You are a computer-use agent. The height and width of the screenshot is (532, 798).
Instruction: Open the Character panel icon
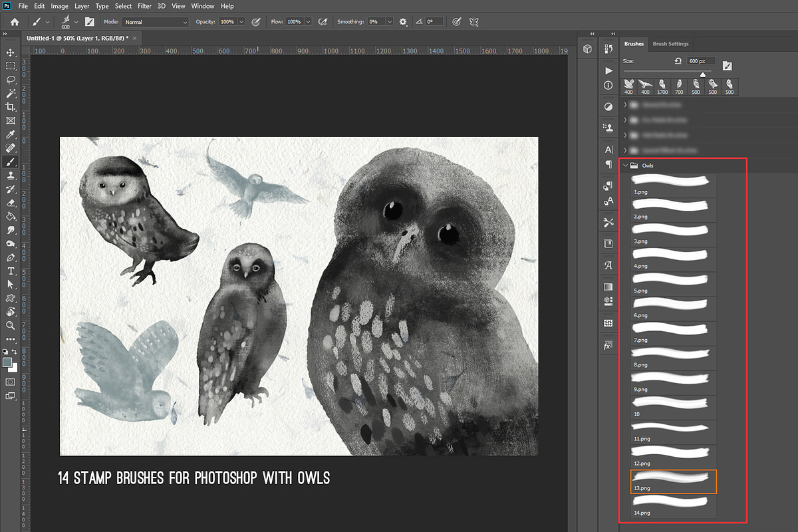(x=608, y=150)
